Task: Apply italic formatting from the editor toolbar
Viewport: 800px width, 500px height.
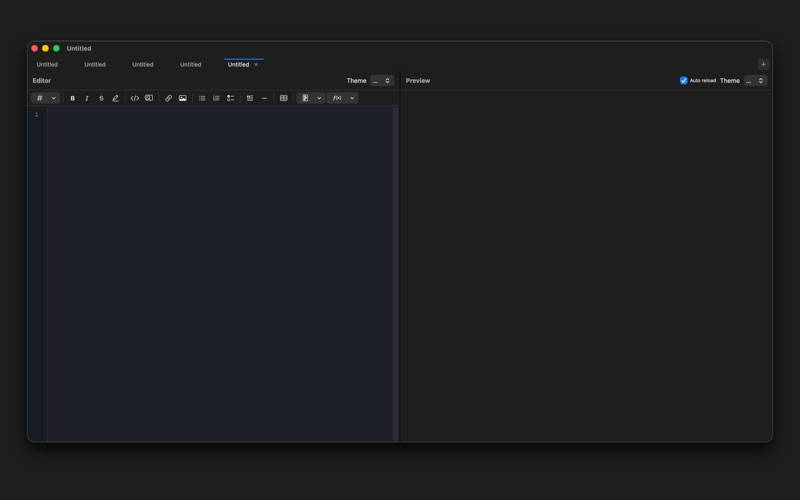Action: pos(87,98)
